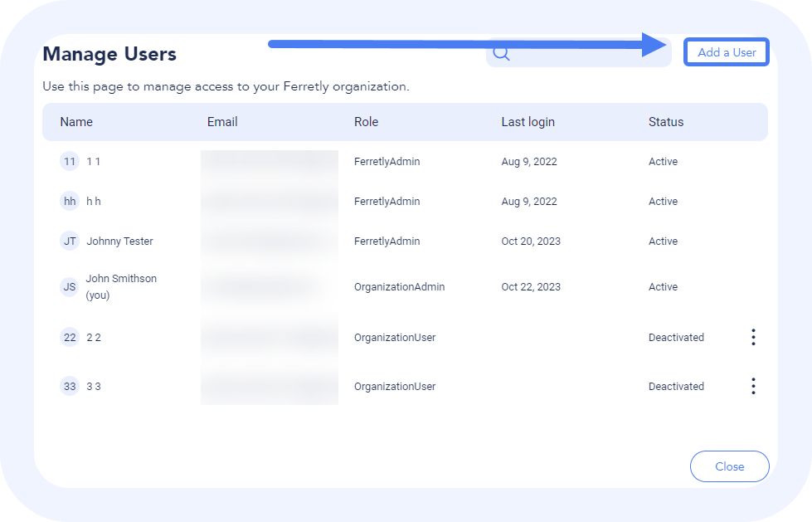The width and height of the screenshot is (812, 522).
Task: Select the Johnny Tester user name
Action: coord(119,241)
